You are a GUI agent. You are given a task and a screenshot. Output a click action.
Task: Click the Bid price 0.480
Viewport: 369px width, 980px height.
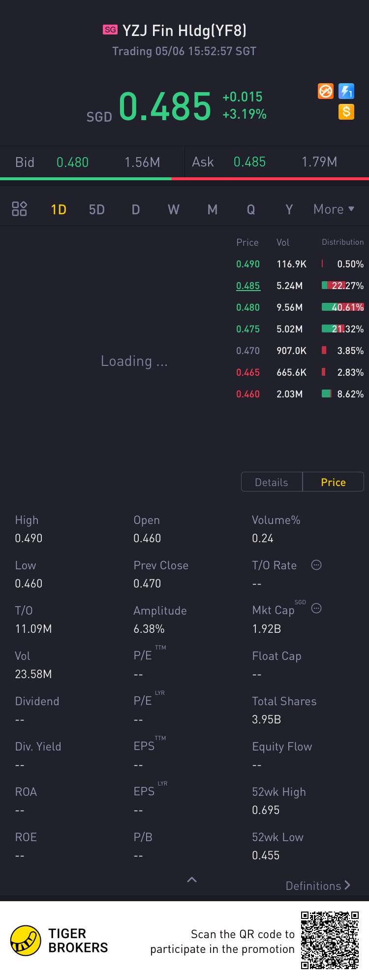click(x=72, y=162)
